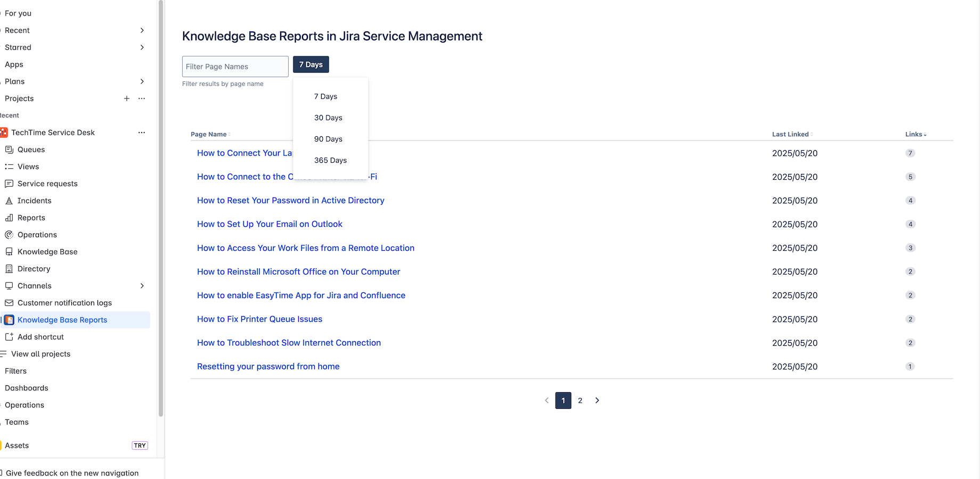Open Filters in the sidebar
980x479 pixels.
(x=15, y=371)
